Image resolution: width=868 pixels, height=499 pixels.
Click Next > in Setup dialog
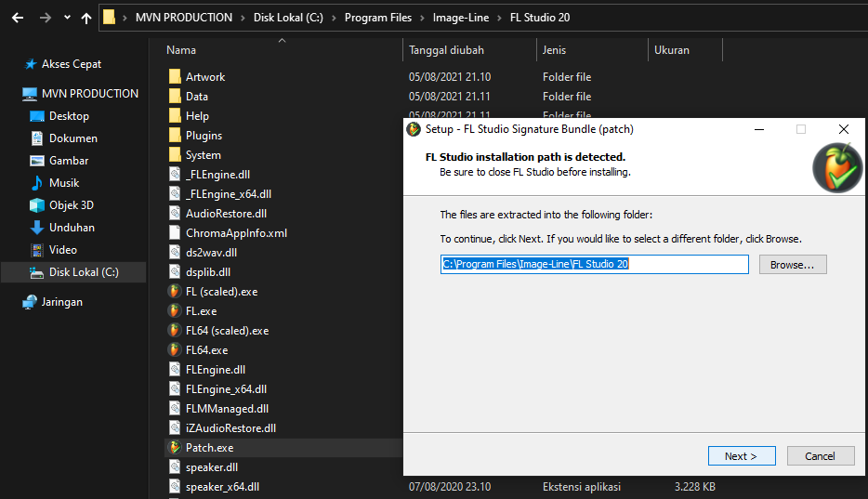pos(742,456)
